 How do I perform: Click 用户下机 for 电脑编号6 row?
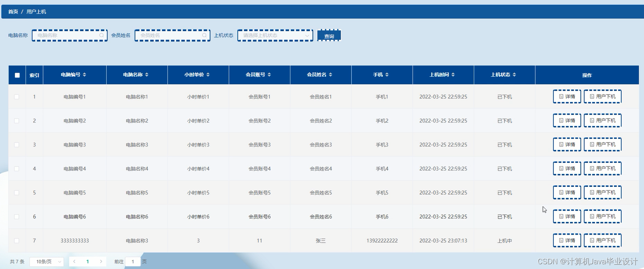pyautogui.click(x=602, y=216)
